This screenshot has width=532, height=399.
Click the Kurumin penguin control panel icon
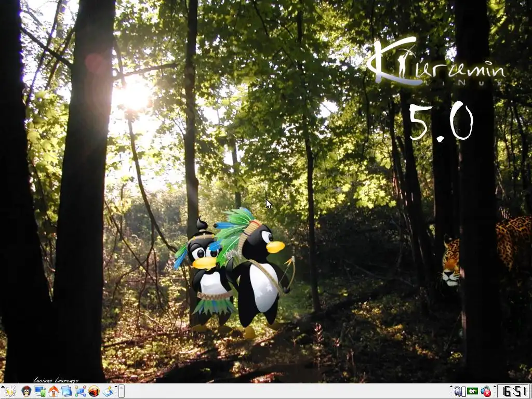[26, 392]
